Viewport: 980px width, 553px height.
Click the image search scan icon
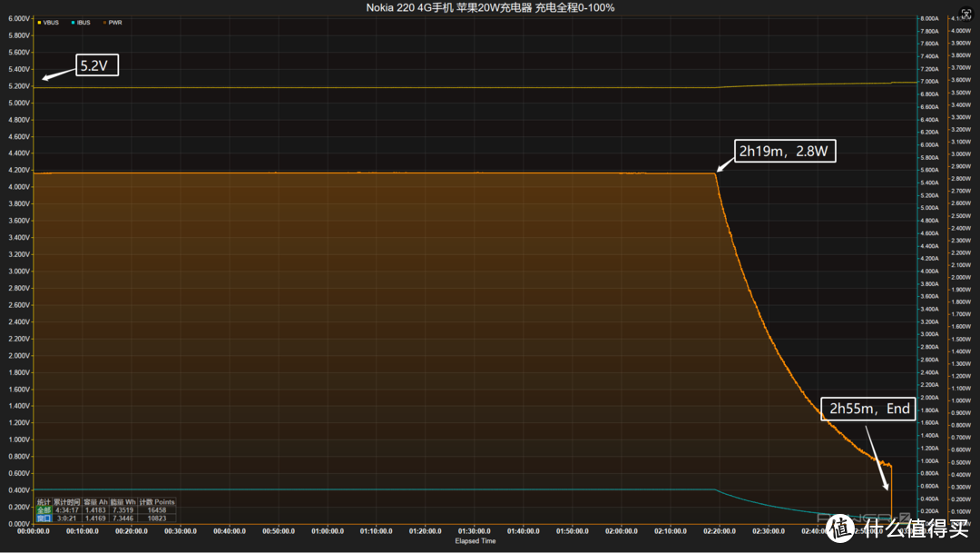pyautogui.click(x=966, y=14)
